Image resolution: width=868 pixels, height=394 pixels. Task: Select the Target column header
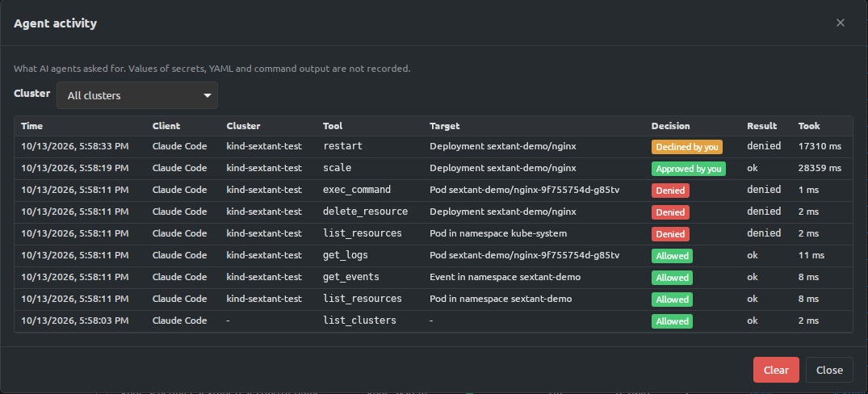tap(445, 126)
